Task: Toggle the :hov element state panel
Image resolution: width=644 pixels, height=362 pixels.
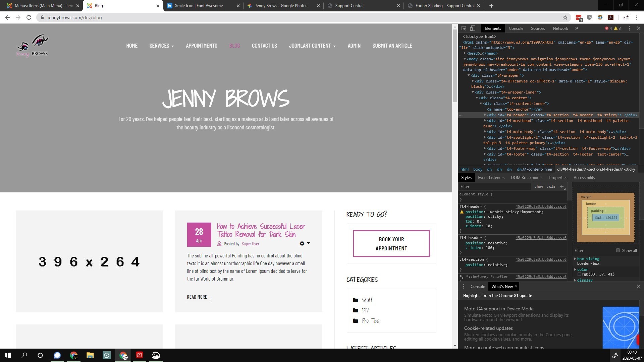Action: [539, 186]
